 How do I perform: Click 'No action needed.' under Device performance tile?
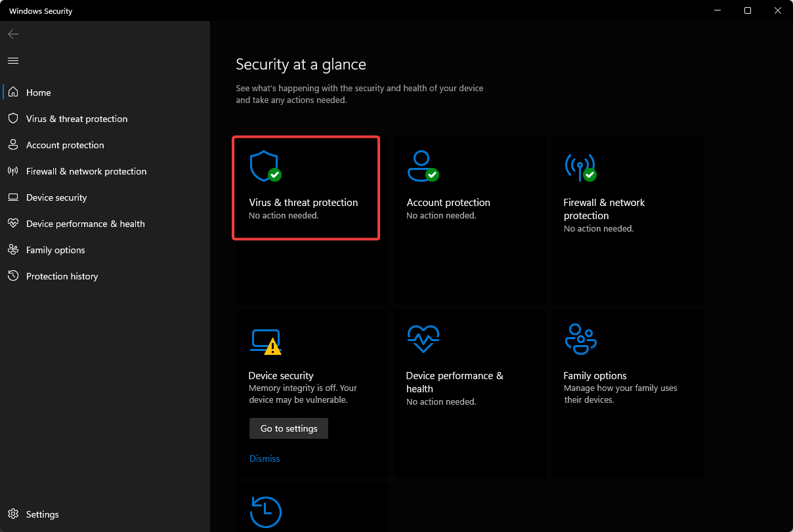tap(441, 402)
